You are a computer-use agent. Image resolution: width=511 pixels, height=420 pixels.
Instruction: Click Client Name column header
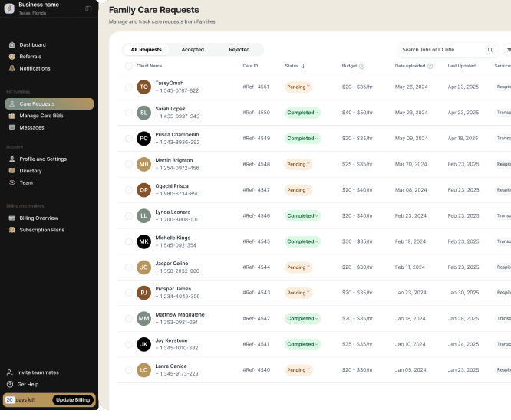[149, 66]
